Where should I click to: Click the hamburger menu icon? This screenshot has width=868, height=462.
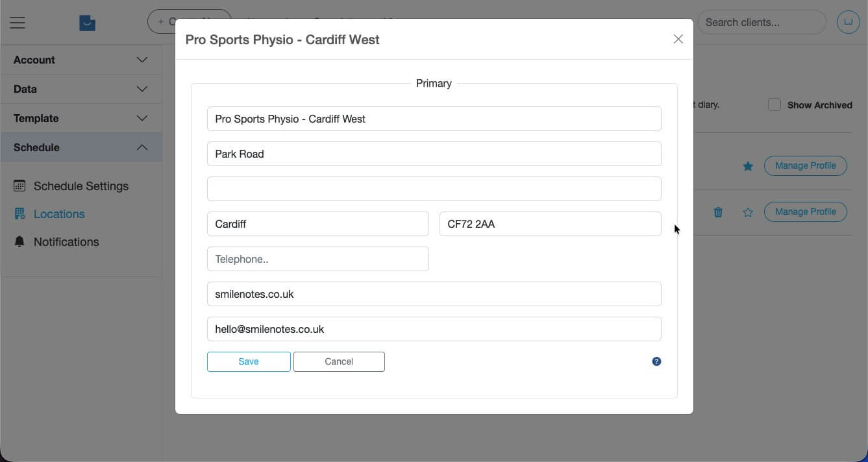pyautogui.click(x=16, y=22)
